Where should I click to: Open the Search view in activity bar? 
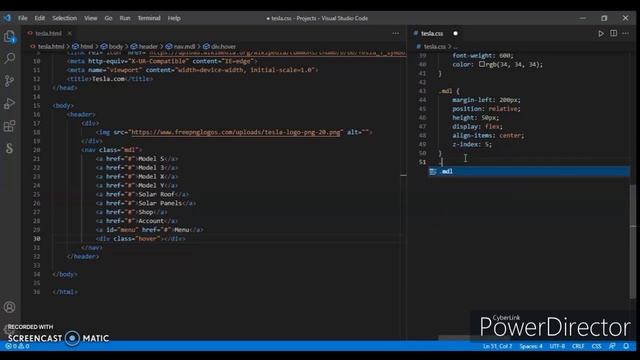pyautogui.click(x=9, y=58)
